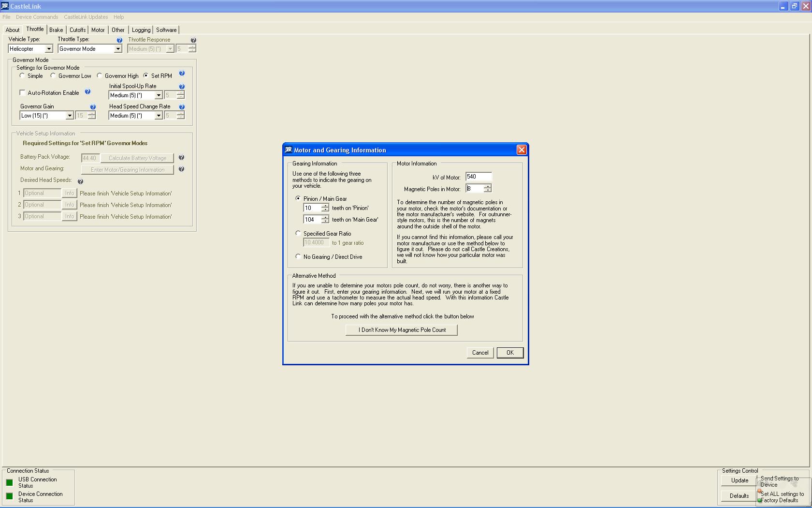Image resolution: width=812 pixels, height=508 pixels.
Task: Open help for Head Speed Change Rate
Action: 182,107
